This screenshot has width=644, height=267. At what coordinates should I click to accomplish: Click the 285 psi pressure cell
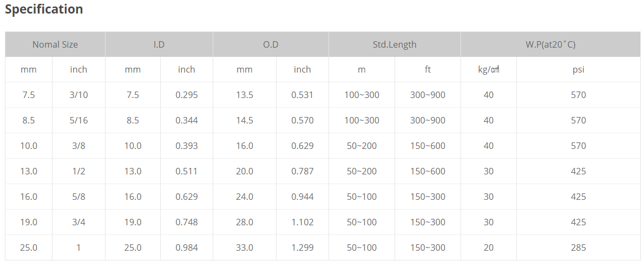579,248
